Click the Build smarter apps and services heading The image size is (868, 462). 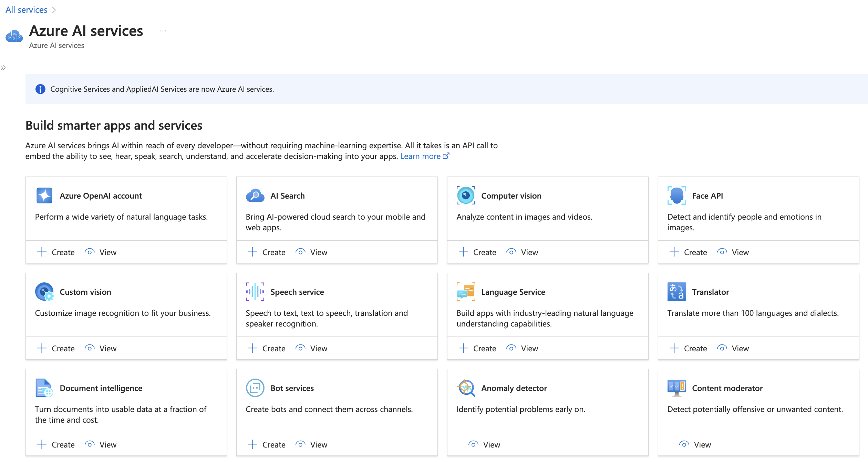(114, 125)
